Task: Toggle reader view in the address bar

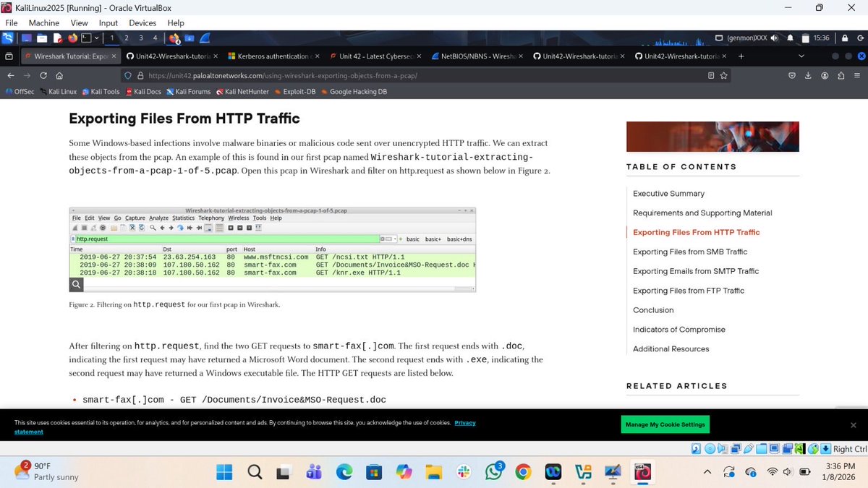Action: coord(711,75)
